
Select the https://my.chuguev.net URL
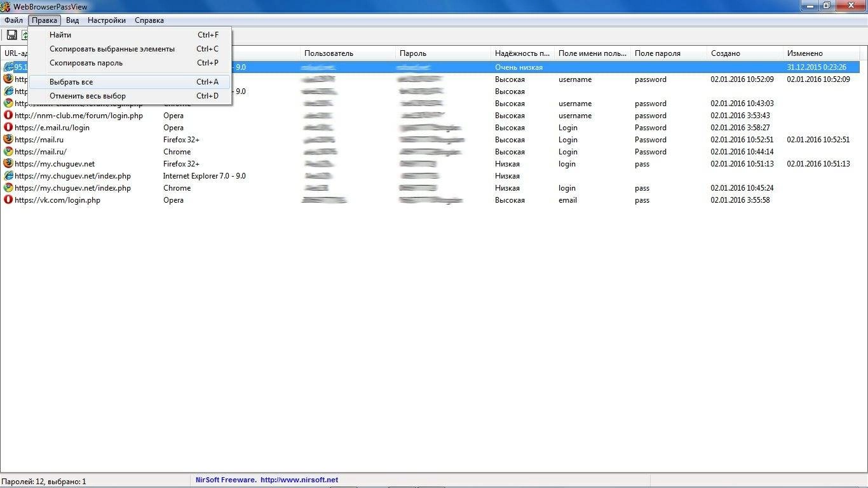[x=55, y=164]
